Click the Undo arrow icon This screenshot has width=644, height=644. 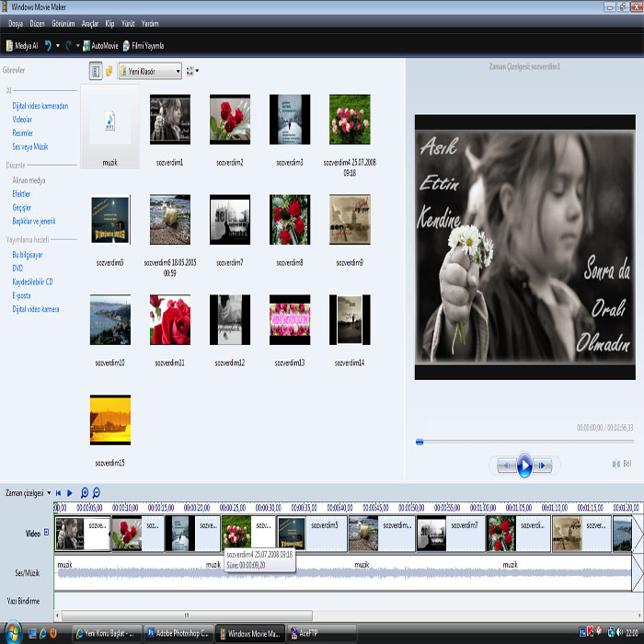coord(48,46)
